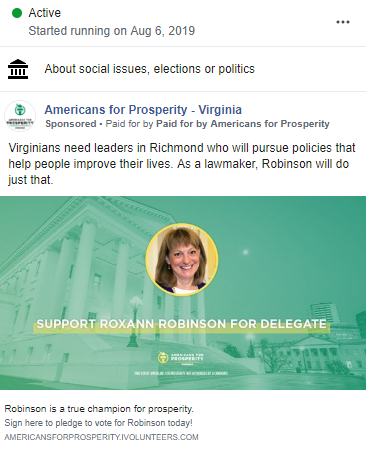
Task: Click Robinson is a true champion headline
Action: [x=99, y=409]
